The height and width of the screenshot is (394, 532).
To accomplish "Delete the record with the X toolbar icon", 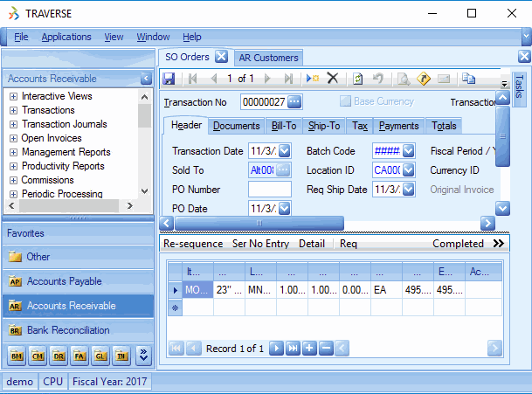I will tap(333, 79).
